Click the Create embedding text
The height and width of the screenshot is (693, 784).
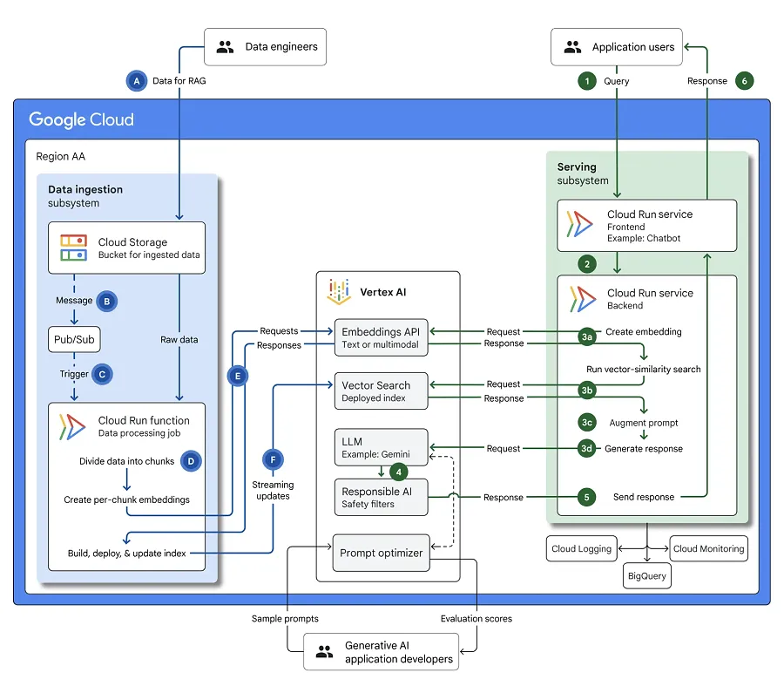tap(644, 331)
